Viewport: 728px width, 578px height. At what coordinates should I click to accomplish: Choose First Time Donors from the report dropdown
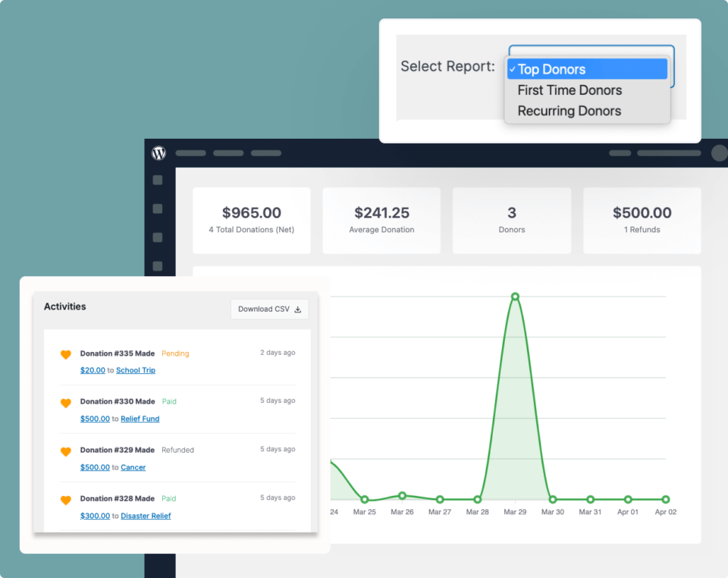point(570,90)
